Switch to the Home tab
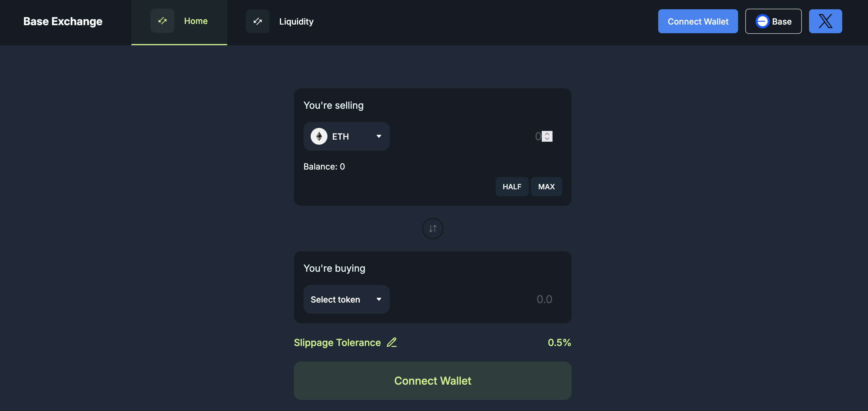 point(195,21)
